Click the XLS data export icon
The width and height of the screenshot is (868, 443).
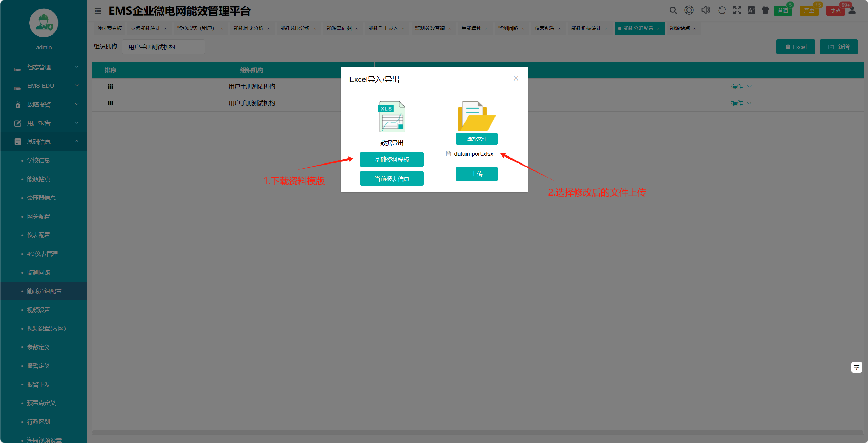point(392,117)
